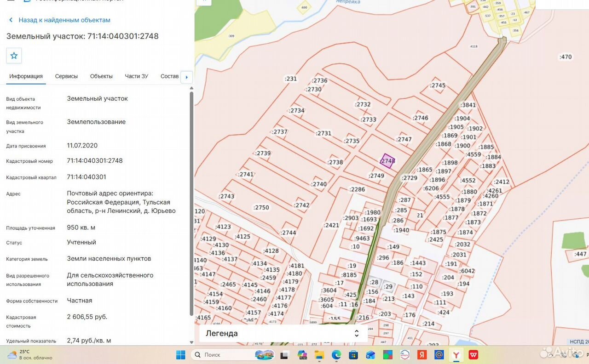Image resolution: width=589 pixels, height=364 pixels.
Task: Click parcel label :470 on map
Action: pos(565,57)
